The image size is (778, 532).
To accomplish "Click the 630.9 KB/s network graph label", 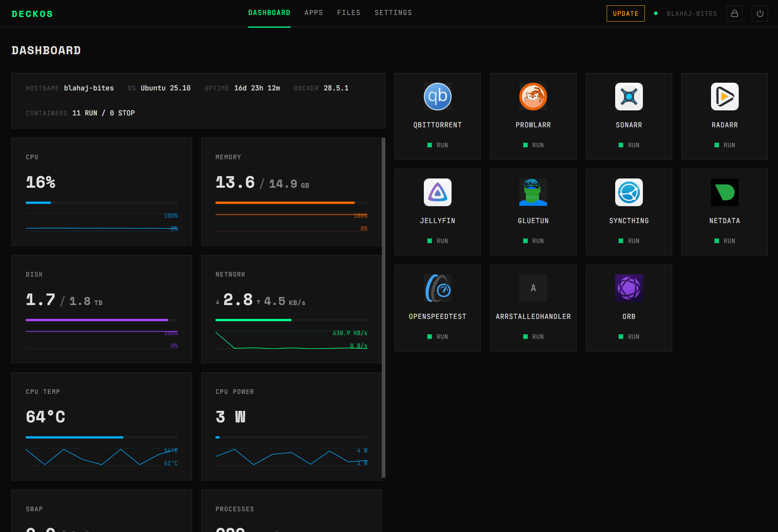I will pyautogui.click(x=350, y=333).
